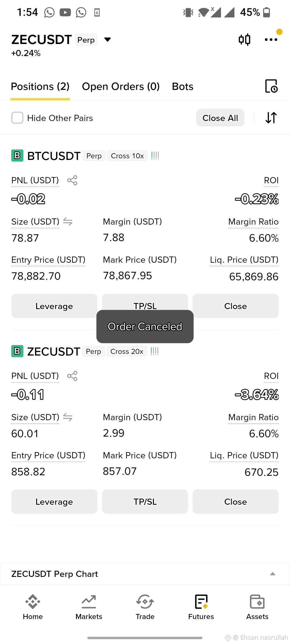Tick the Hide Other Pairs checkbox
This screenshot has height=644, width=290.
click(x=17, y=118)
